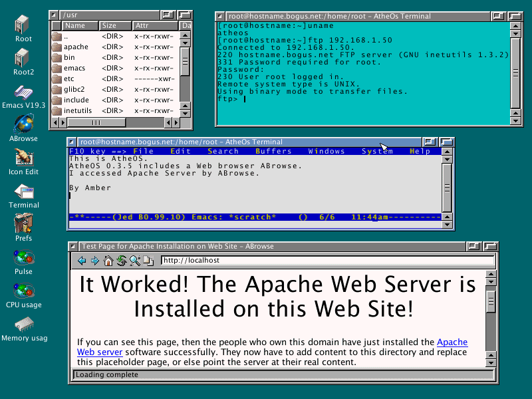Select the parent '..' folder icon in /usr
The width and height of the screenshot is (532, 399).
pyautogui.click(x=57, y=37)
